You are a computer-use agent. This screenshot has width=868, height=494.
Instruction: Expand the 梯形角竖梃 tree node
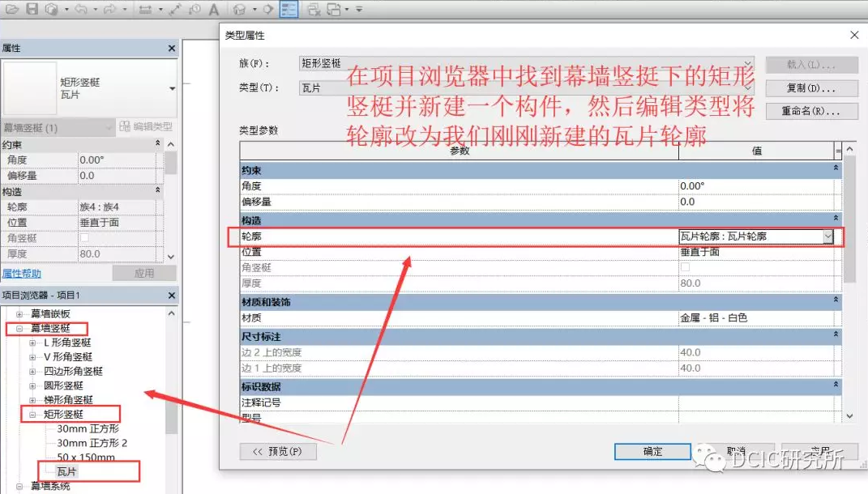click(x=32, y=400)
